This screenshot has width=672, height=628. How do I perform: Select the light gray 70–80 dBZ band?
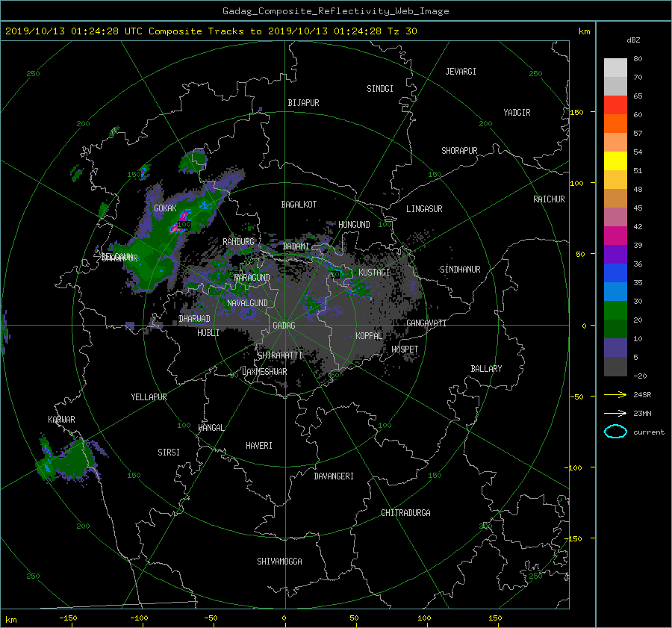coord(615,67)
